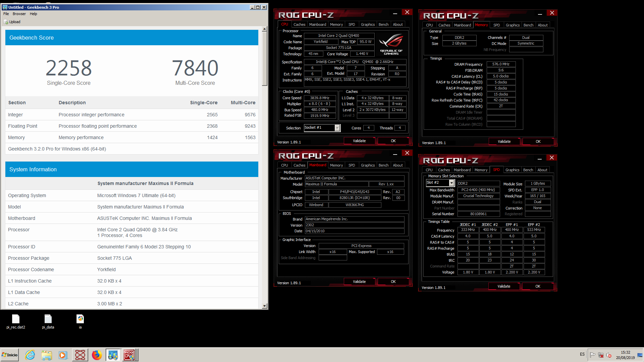Switch to Caches tab in CPU window

coord(299,24)
